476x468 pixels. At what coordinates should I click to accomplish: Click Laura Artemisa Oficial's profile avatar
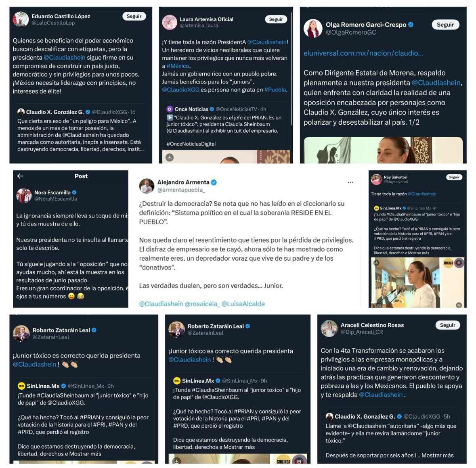tap(170, 22)
